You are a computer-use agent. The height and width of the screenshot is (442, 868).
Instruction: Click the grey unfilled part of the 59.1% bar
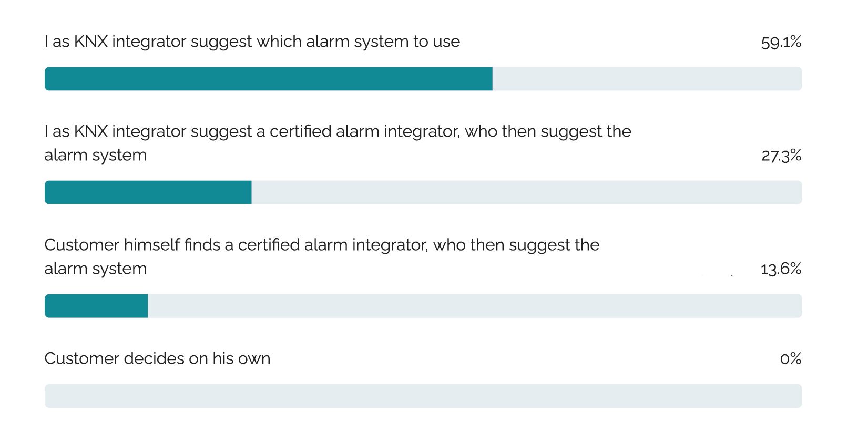pos(647,79)
